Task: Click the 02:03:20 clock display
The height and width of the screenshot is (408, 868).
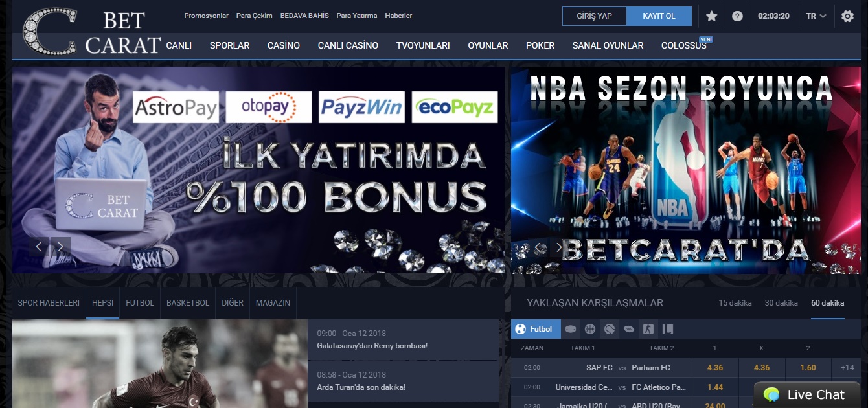Action: click(x=773, y=16)
